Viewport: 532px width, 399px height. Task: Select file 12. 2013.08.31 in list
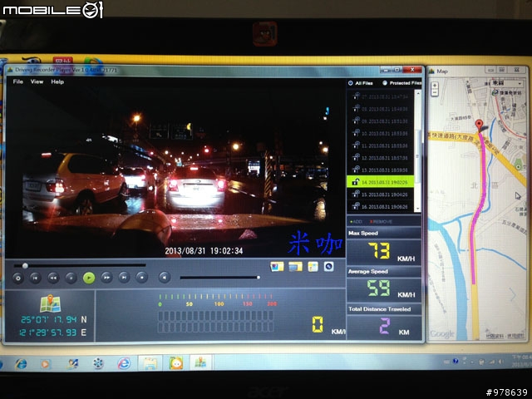tap(380, 158)
